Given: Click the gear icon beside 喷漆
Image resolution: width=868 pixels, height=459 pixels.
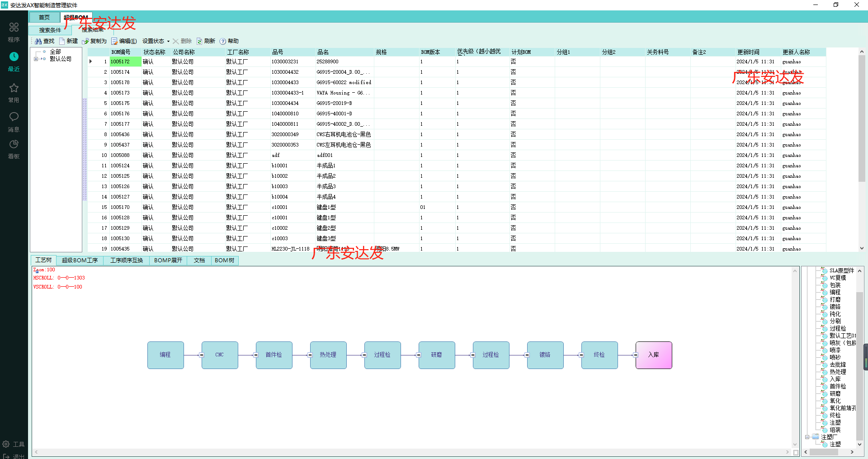Looking at the screenshot, I should coord(825,350).
